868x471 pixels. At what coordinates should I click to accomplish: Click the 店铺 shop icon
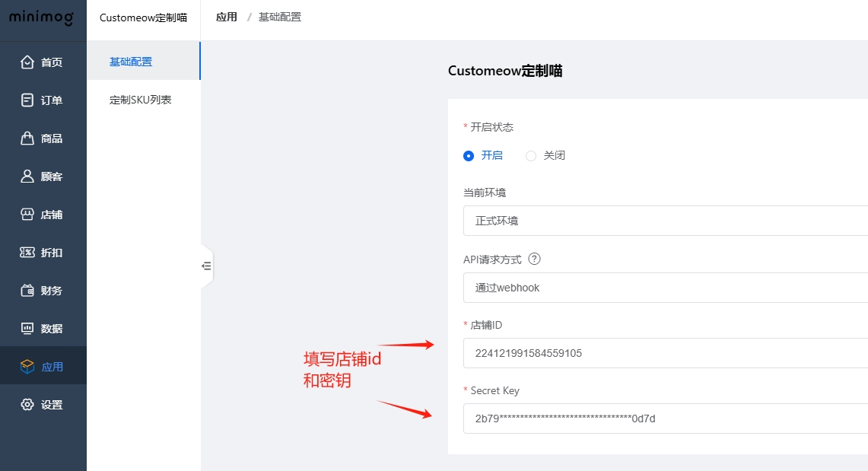click(27, 214)
